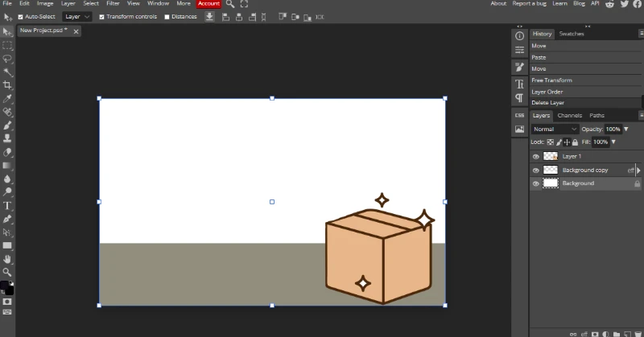This screenshot has width=644, height=337.
Task: Toggle lock transparent pixels
Action: tap(551, 142)
